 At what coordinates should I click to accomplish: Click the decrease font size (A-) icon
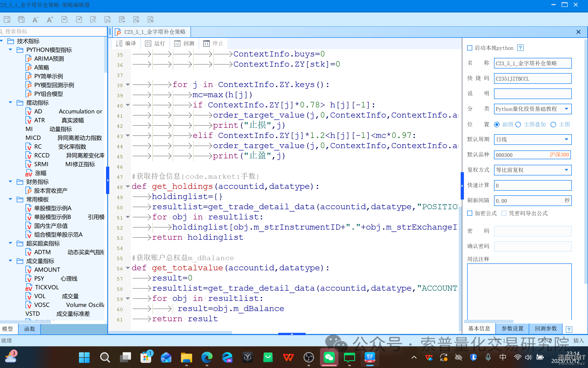tap(35, 19)
